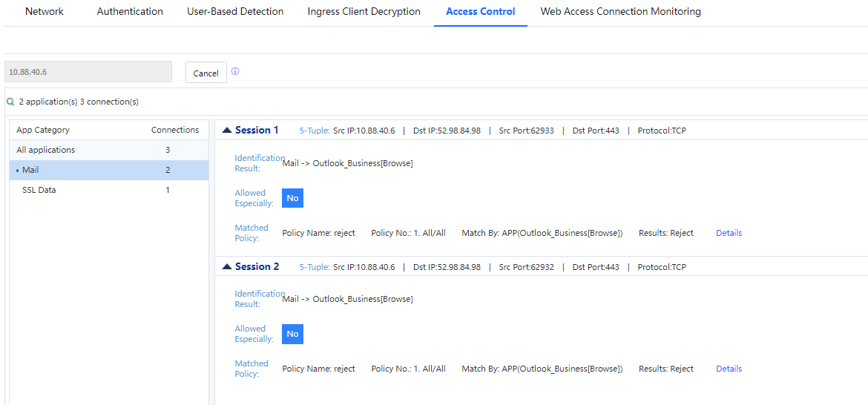This screenshot has width=868, height=405.
Task: Toggle Allowed Especially No in Session 1
Action: pyautogui.click(x=292, y=198)
